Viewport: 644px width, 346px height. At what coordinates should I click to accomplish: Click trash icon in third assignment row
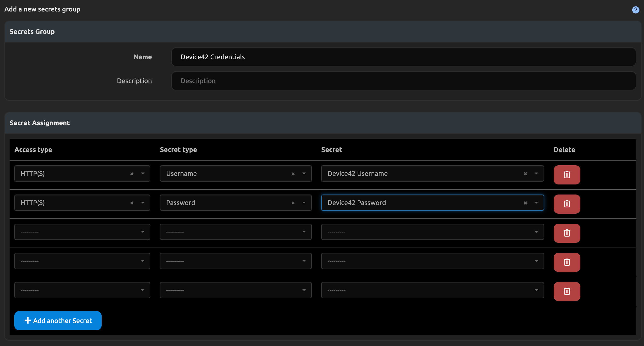[567, 233]
